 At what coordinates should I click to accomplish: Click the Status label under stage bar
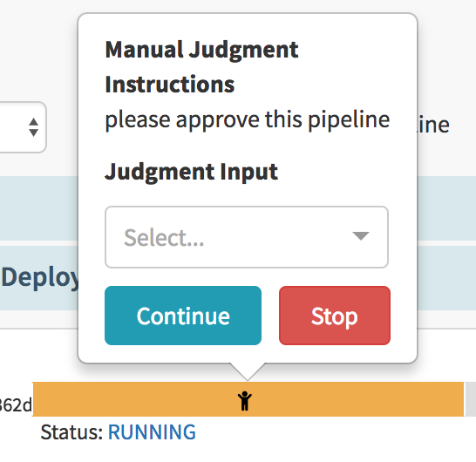72,432
